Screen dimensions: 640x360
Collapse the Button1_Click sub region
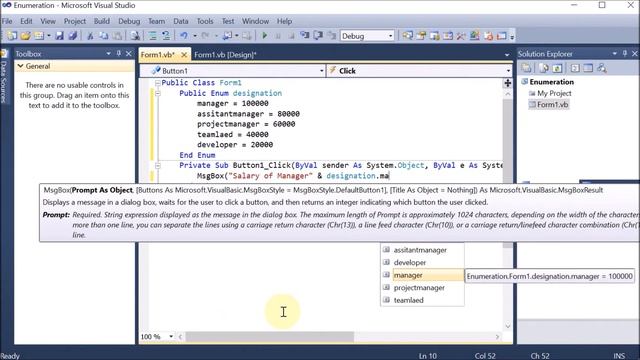[x=158, y=165]
